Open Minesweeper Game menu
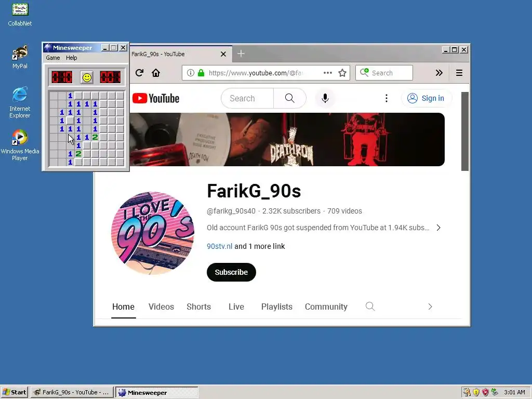Image resolution: width=532 pixels, height=399 pixels. [x=53, y=58]
